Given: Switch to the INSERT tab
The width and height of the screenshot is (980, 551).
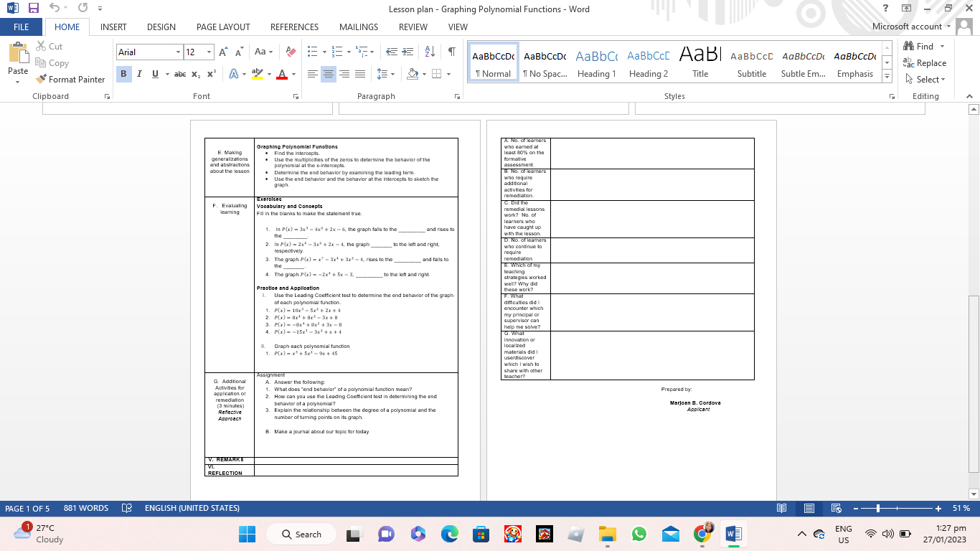Looking at the screenshot, I should [113, 27].
